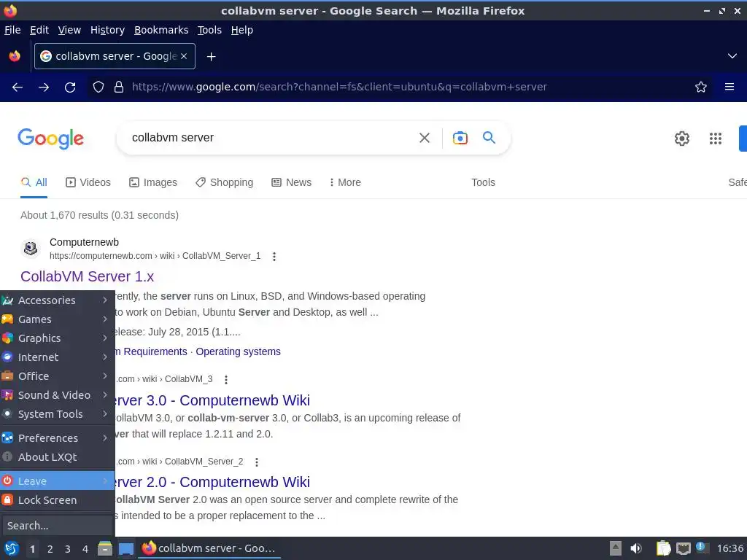Screen dimensions: 747x560
Task: Open the Server 3.0 - Computernewb Wiki link
Action: tap(212, 400)
